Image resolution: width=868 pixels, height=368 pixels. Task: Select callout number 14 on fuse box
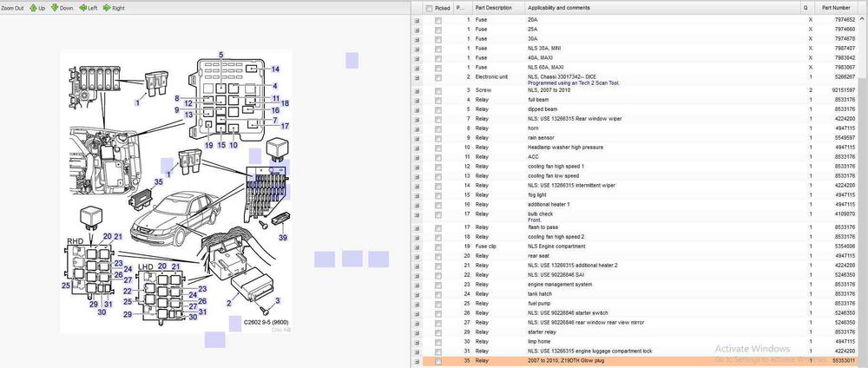point(275,69)
